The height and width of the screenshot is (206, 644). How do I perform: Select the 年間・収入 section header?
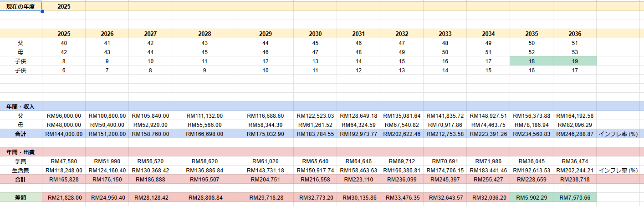20,106
